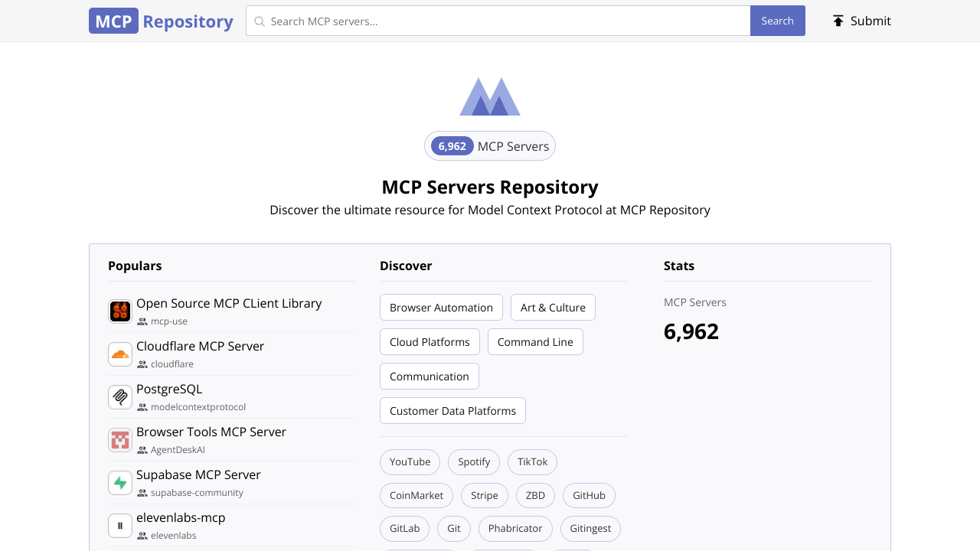Screen dimensions: 980x551
Task: Open Open Source MCP CLient Library
Action: (x=229, y=303)
